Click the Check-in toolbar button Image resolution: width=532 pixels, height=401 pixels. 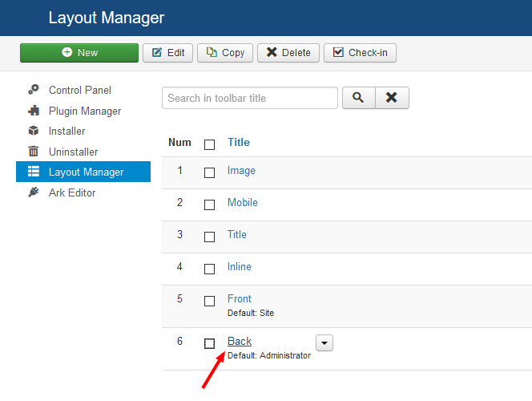[x=360, y=53]
